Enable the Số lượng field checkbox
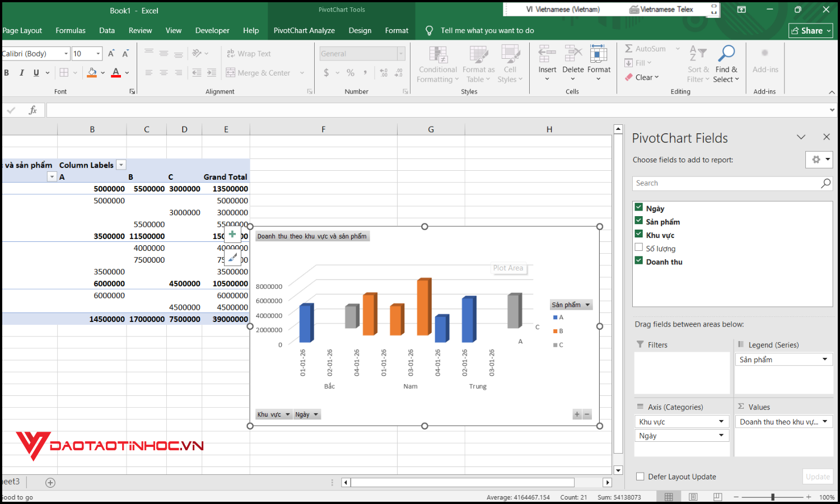 639,248
